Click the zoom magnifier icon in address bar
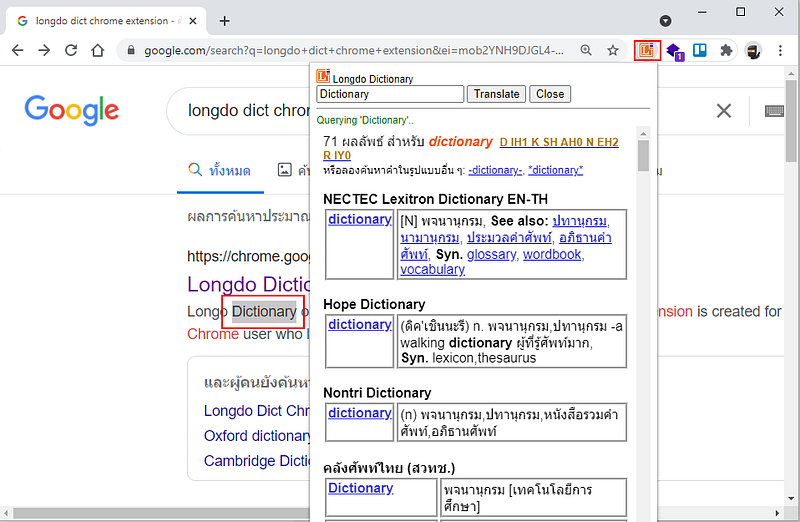 586,50
